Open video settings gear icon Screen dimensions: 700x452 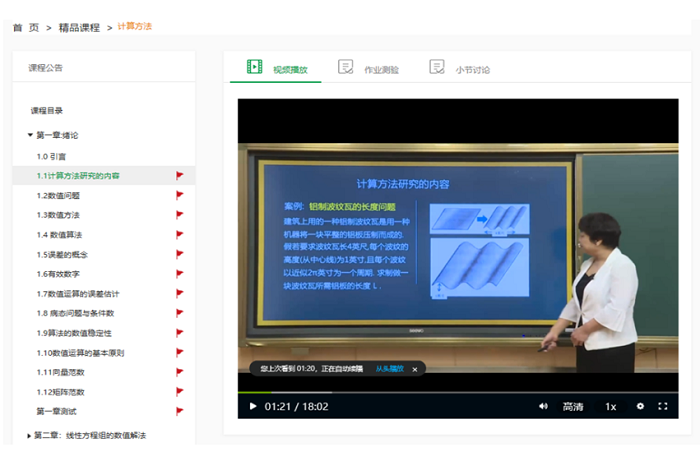(640, 407)
